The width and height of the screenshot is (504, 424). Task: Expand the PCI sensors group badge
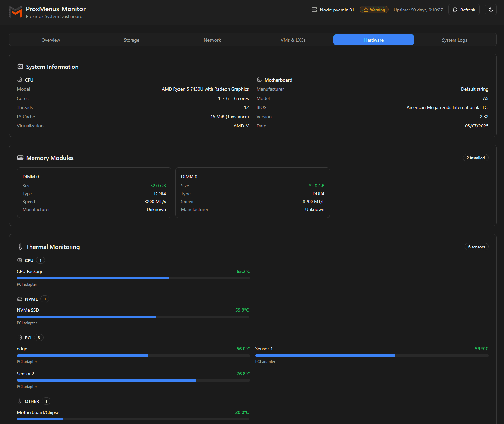coord(39,337)
